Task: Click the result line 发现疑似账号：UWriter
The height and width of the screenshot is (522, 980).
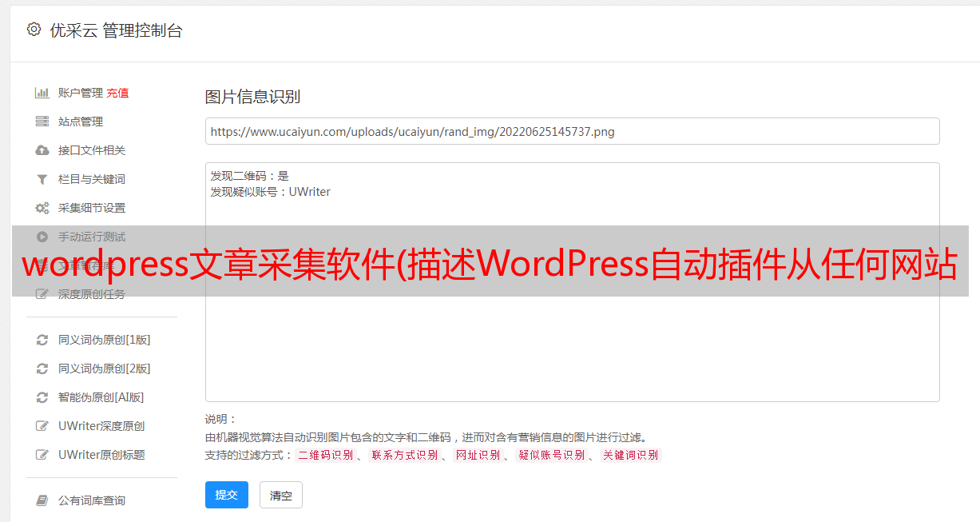Action: pos(271,192)
